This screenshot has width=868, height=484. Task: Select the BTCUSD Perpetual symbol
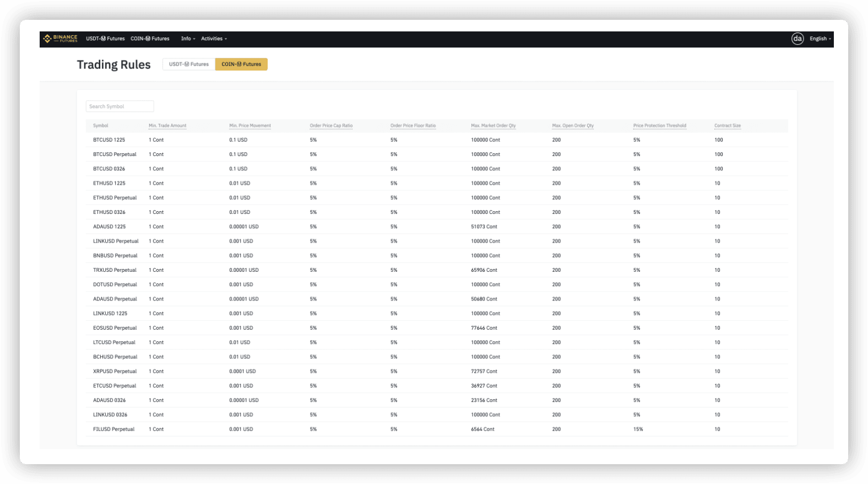[115, 154]
